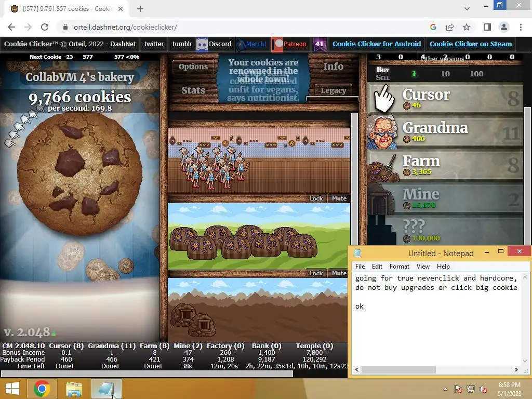Show hidden tray icons arrow

click(x=445, y=389)
